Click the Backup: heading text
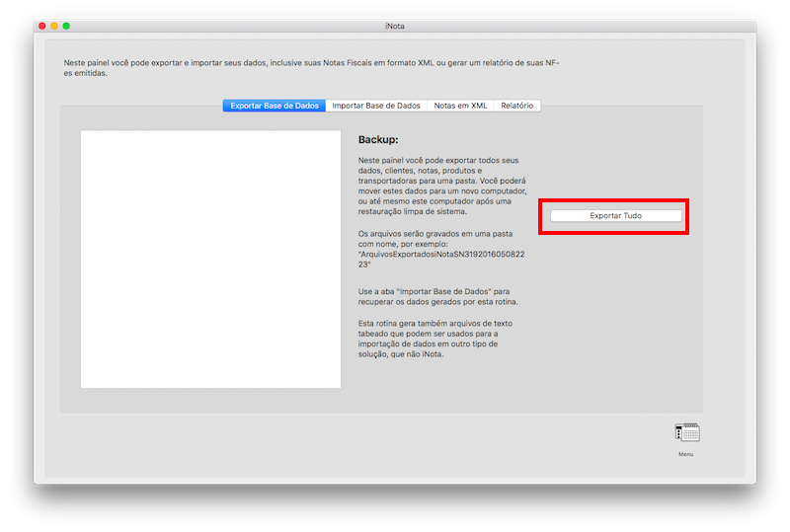This screenshot has height=532, width=790. (378, 139)
